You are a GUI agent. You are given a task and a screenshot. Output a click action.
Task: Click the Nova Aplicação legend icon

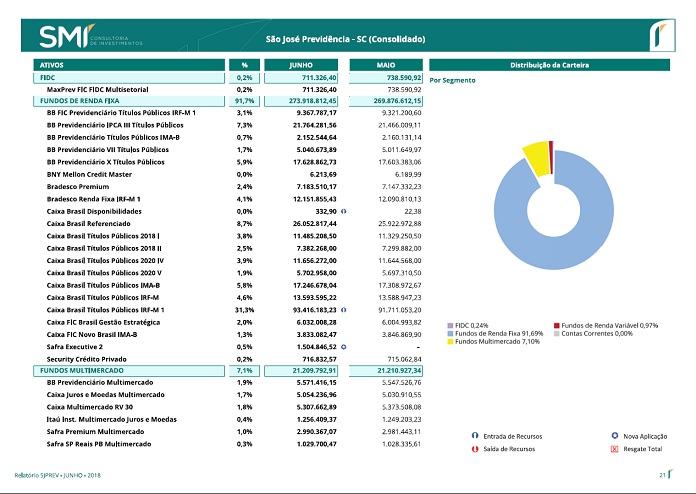point(615,436)
